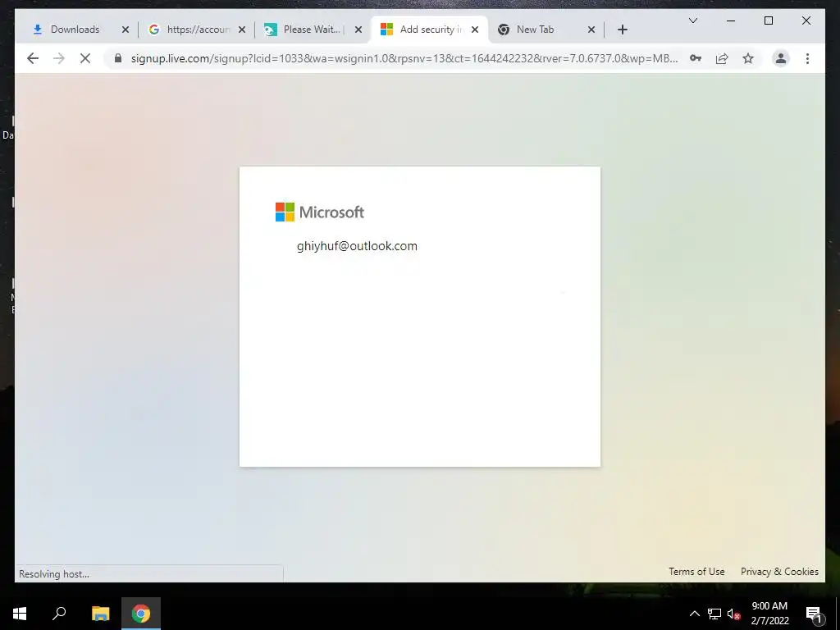The width and height of the screenshot is (840, 630).
Task: Open File Explorer from taskbar
Action: click(100, 614)
